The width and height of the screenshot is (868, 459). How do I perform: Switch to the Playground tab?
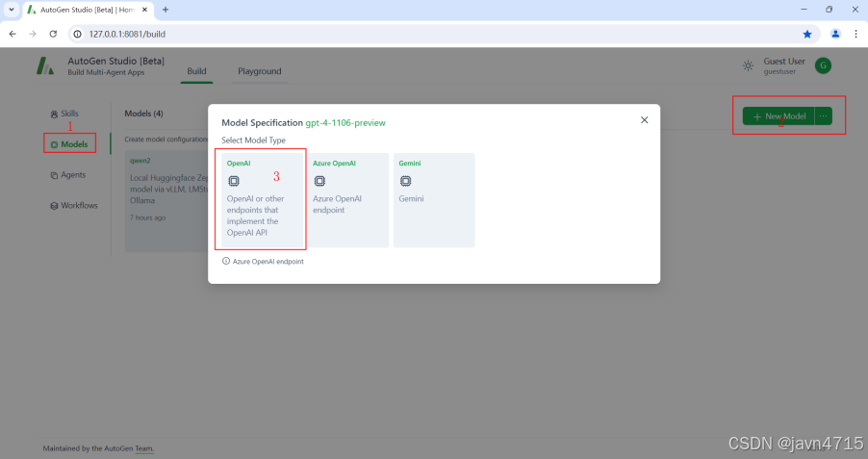[x=260, y=71]
